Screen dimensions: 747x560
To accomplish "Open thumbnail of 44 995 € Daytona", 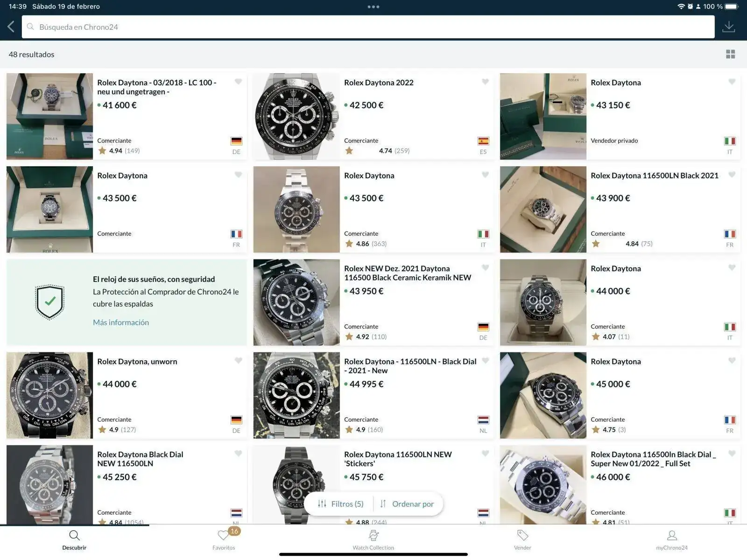I will (296, 395).
